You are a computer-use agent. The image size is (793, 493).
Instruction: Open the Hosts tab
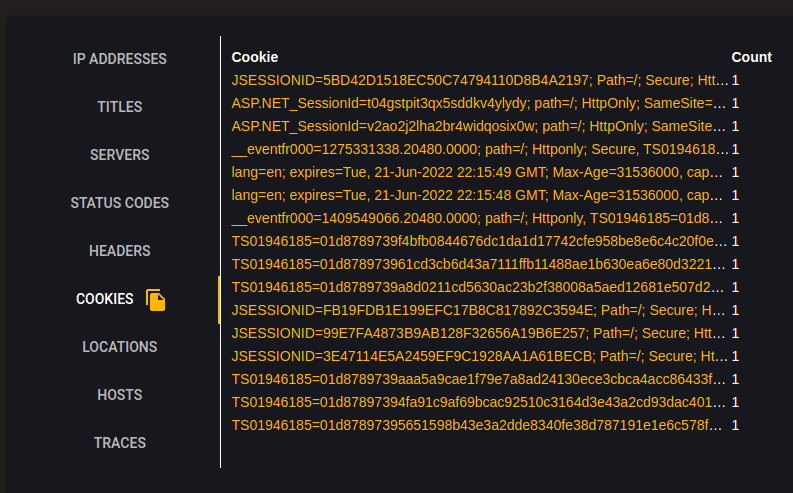coord(120,395)
